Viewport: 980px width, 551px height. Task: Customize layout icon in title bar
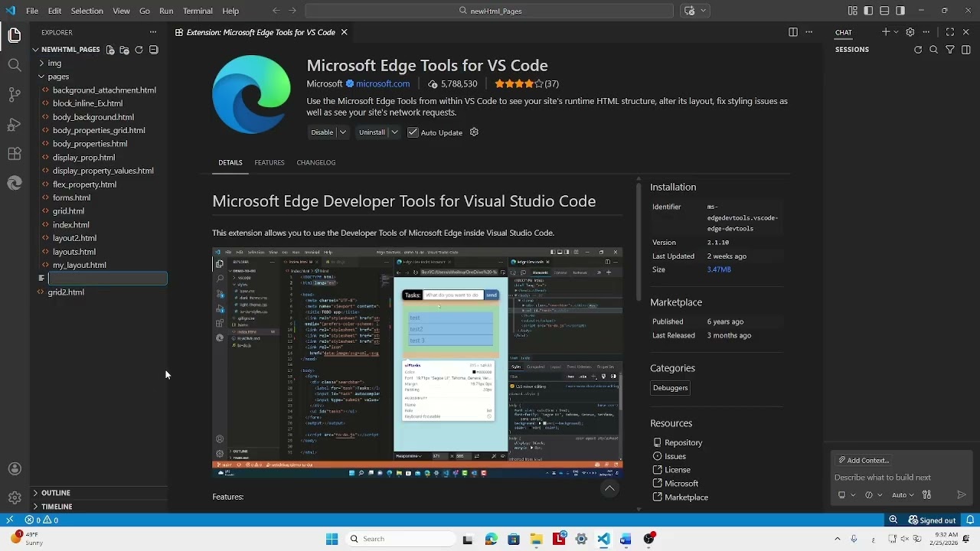click(852, 11)
